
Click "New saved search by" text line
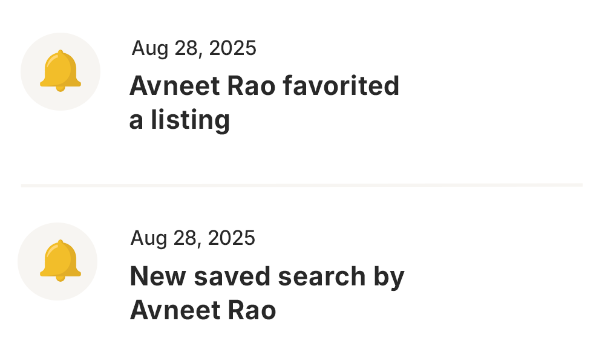(267, 276)
